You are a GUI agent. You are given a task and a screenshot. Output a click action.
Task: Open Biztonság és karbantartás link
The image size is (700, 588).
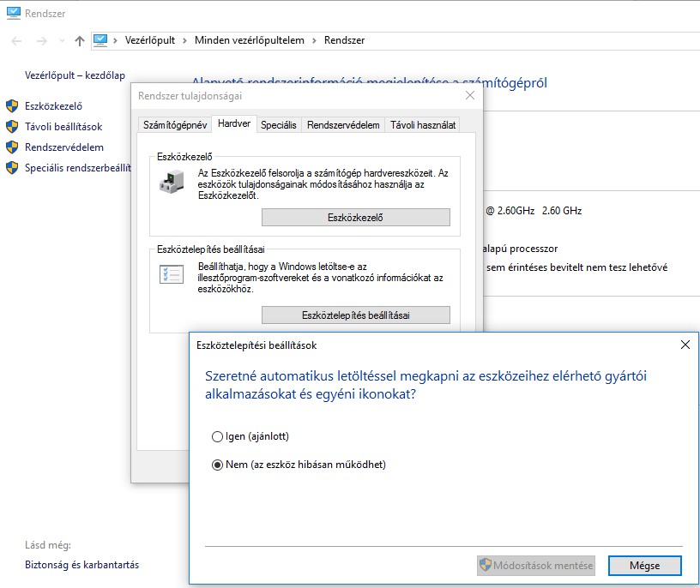81,565
